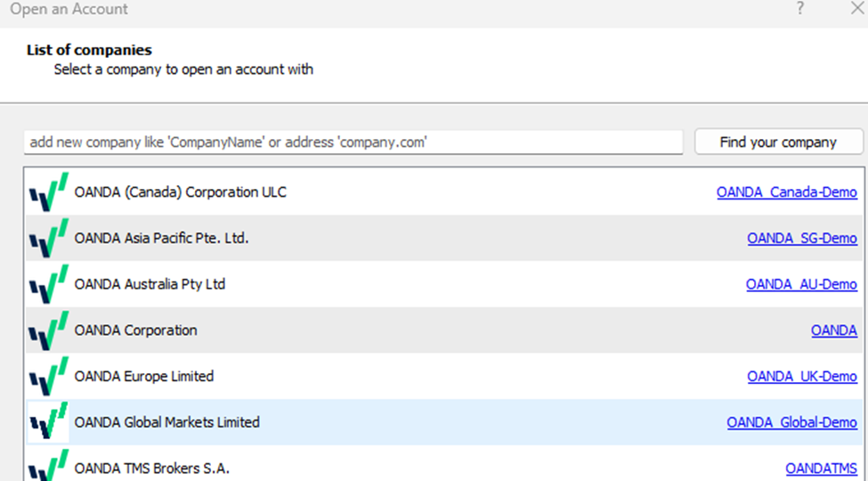Image resolution: width=868 pixels, height=481 pixels.
Task: Open the OANDA_Canada-Demo server link
Action: pyautogui.click(x=786, y=192)
